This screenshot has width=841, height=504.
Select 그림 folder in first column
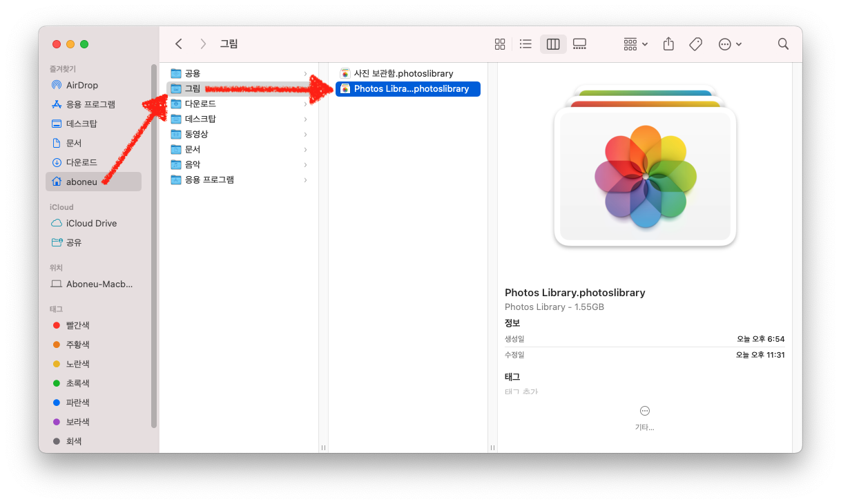(x=239, y=88)
